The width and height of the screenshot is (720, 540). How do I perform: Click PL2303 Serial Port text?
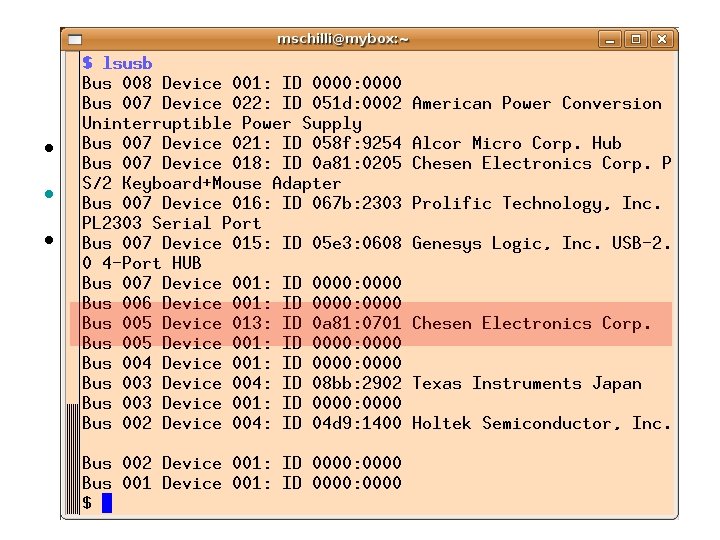click(171, 224)
